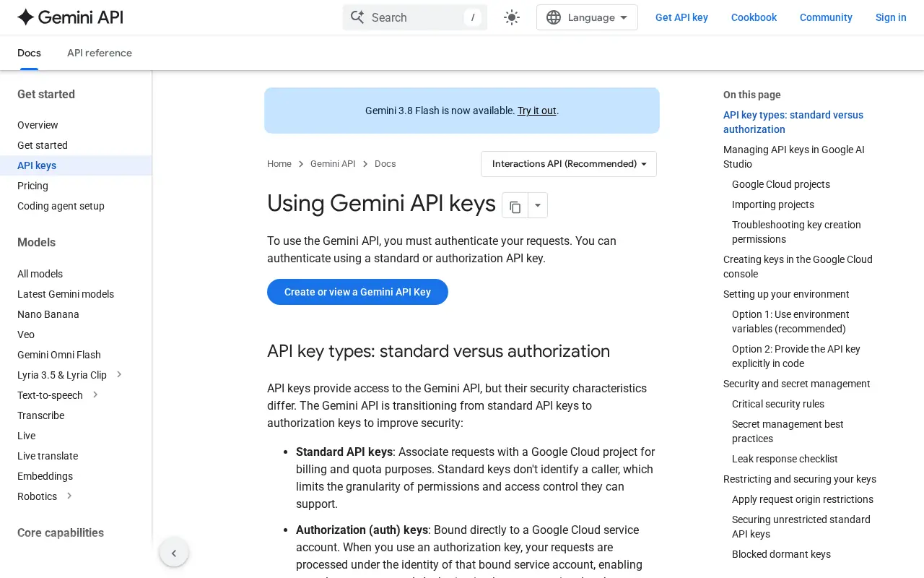Open the Docs breadcrumb link
The width and height of the screenshot is (924, 578).
pos(385,164)
